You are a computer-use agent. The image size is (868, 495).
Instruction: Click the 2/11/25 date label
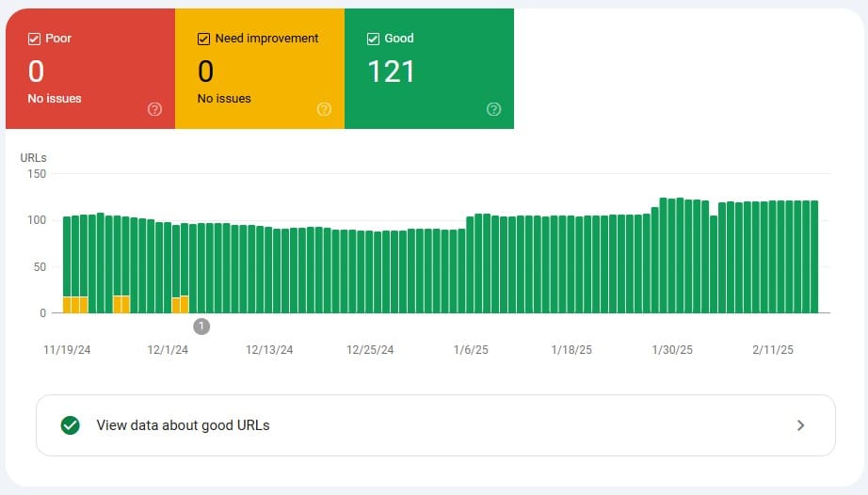[x=773, y=350]
